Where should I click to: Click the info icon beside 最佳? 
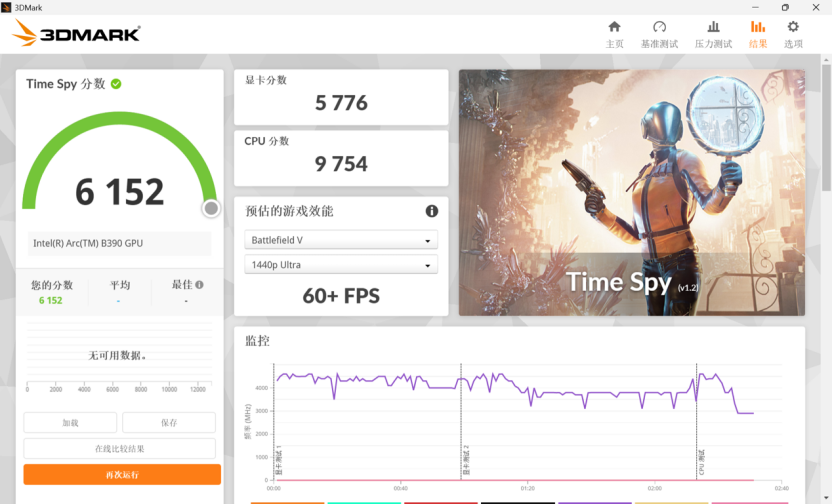point(200,285)
